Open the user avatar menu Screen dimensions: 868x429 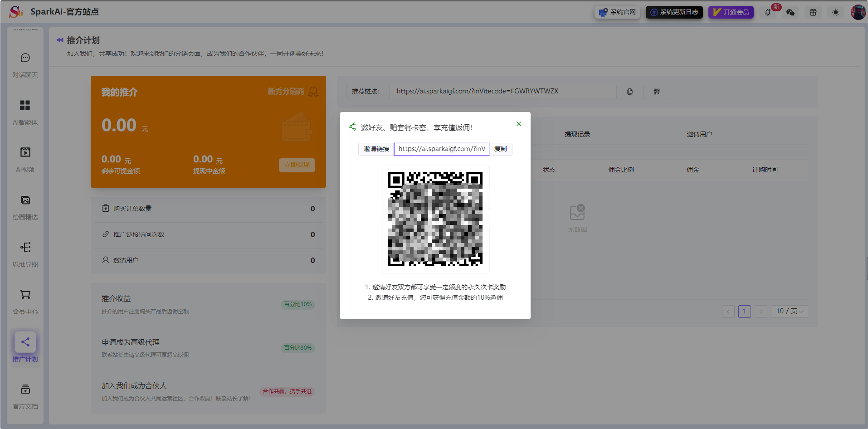858,12
